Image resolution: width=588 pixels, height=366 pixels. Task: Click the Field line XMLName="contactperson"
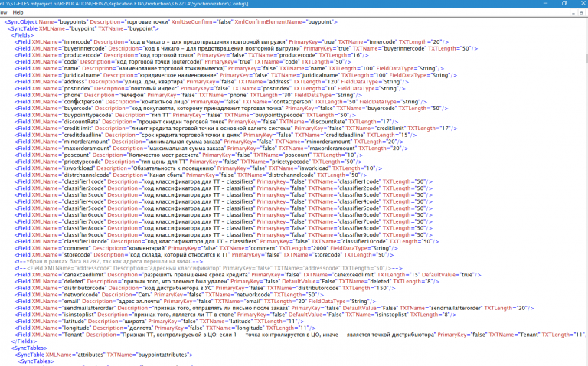click(220, 102)
